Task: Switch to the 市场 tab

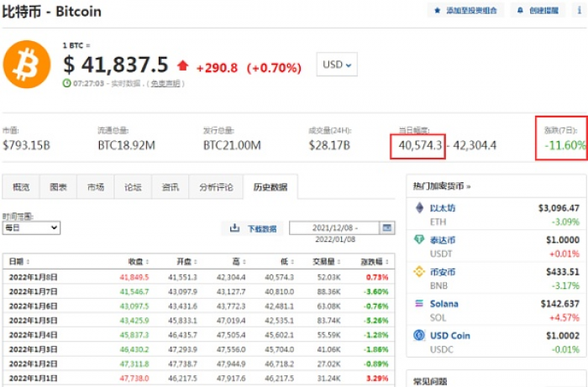Action: coord(96,187)
